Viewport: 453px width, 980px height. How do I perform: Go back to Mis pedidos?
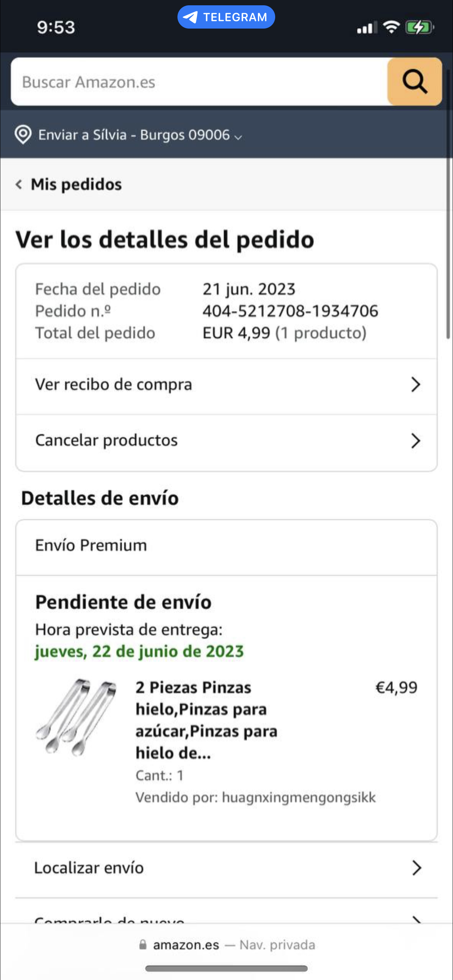pyautogui.click(x=76, y=184)
